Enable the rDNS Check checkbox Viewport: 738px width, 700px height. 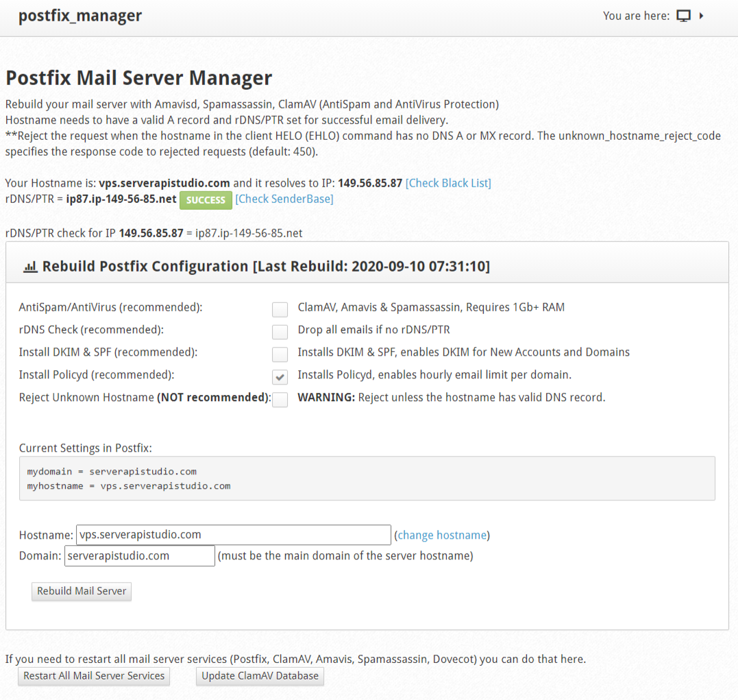tap(280, 332)
